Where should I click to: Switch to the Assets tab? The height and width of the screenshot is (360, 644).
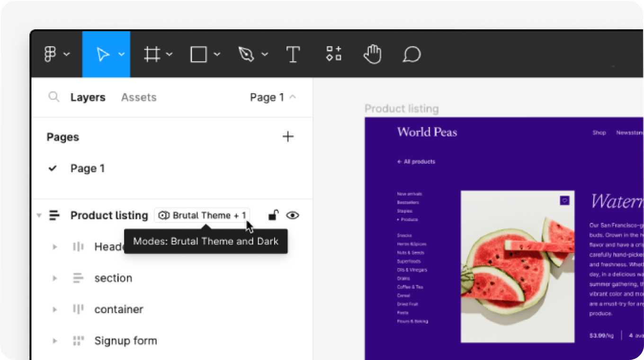(139, 98)
